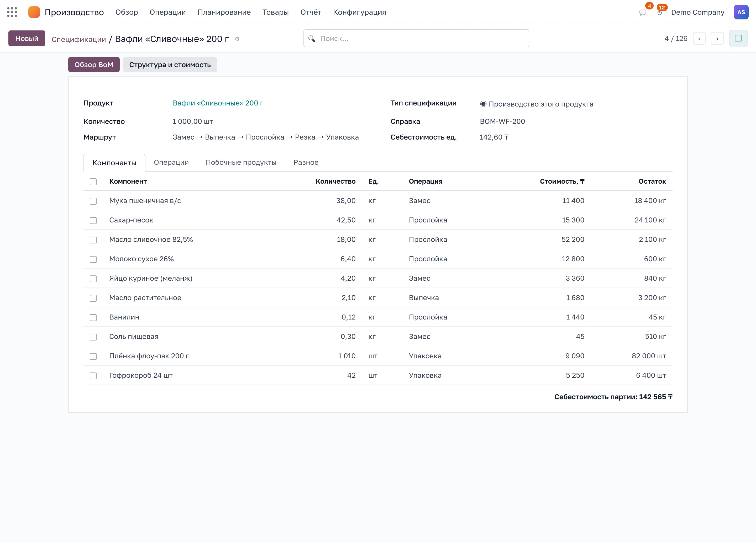Sort by Операция column header
The height and width of the screenshot is (543, 756).
point(426,181)
